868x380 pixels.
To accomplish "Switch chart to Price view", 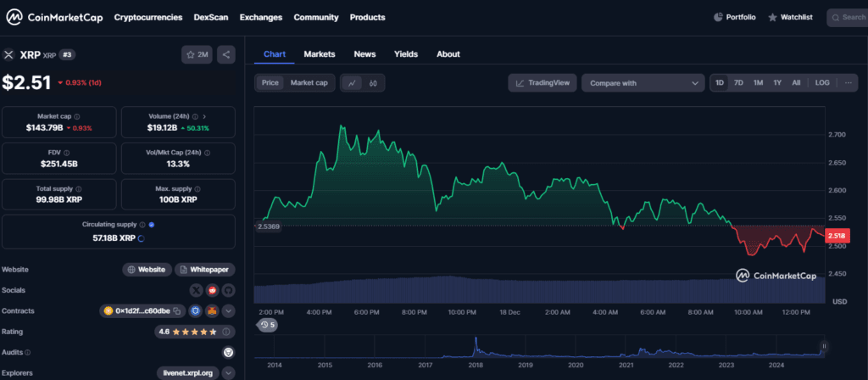I will point(270,82).
